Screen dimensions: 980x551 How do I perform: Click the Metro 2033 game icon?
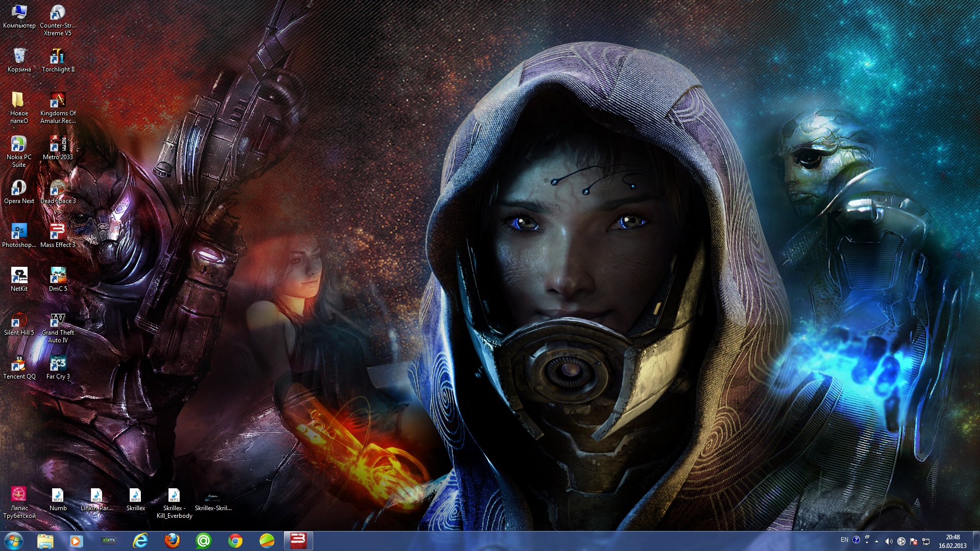(x=58, y=144)
